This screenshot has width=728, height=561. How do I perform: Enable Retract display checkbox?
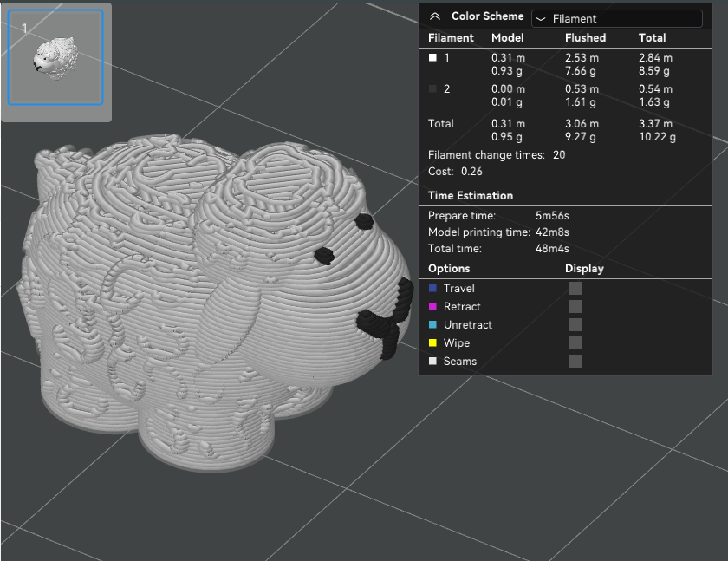tap(575, 306)
